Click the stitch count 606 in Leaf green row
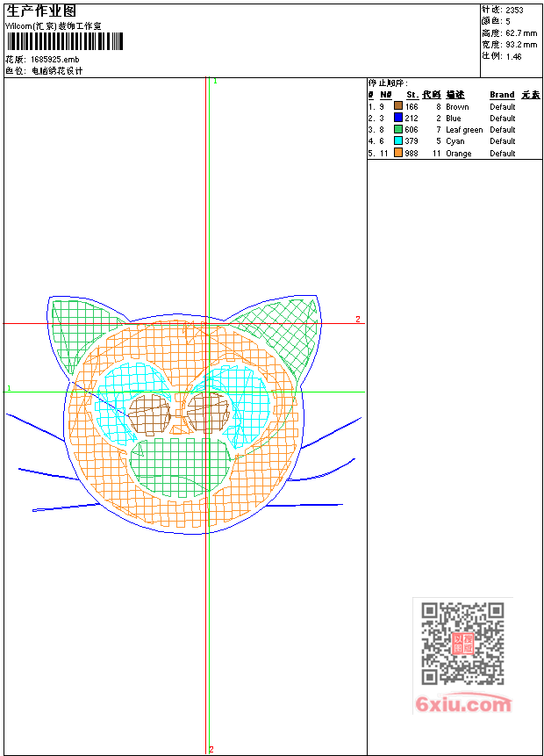 click(x=411, y=130)
